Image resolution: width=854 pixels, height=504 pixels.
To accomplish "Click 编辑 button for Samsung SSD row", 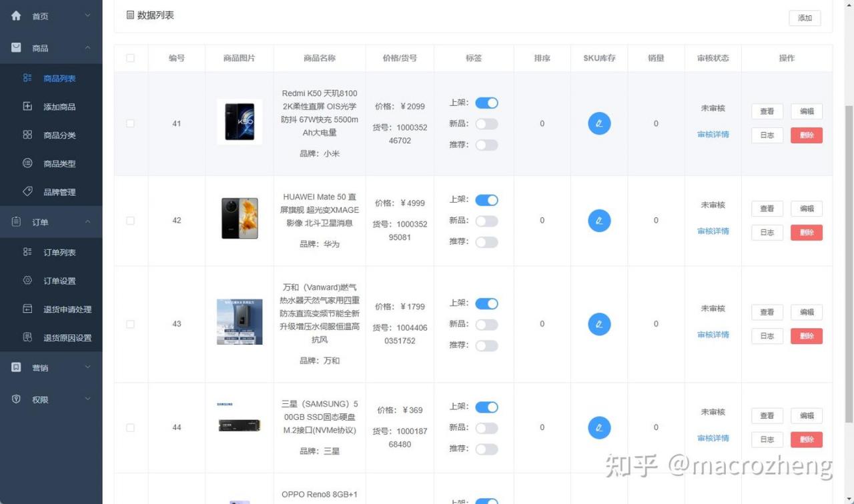I will click(807, 415).
